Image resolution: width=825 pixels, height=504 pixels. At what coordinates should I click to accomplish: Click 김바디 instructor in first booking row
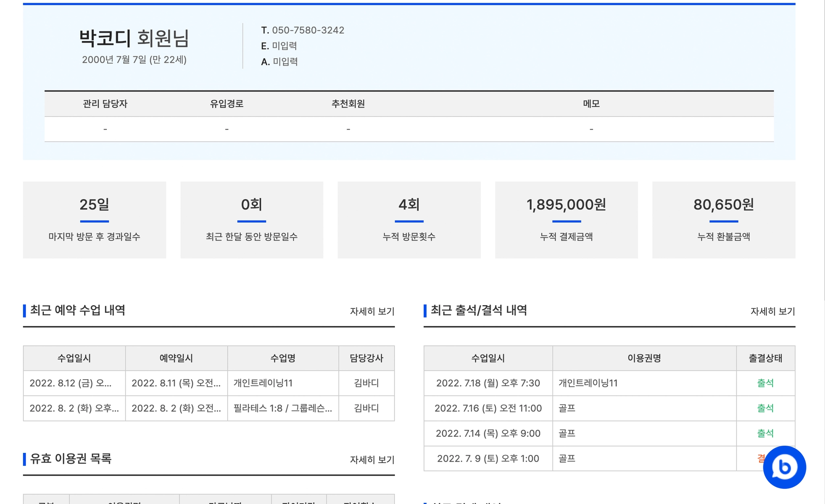pos(366,383)
